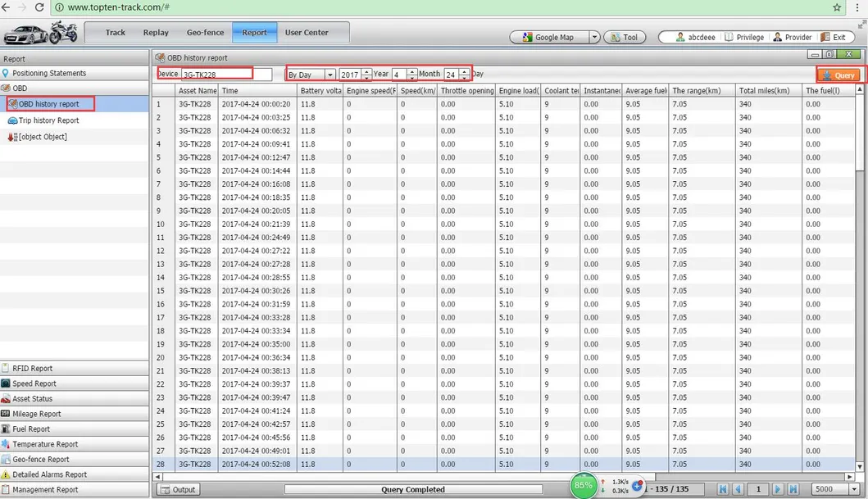Click the green 85% circle widget
This screenshot has width=868, height=499.
583,485
